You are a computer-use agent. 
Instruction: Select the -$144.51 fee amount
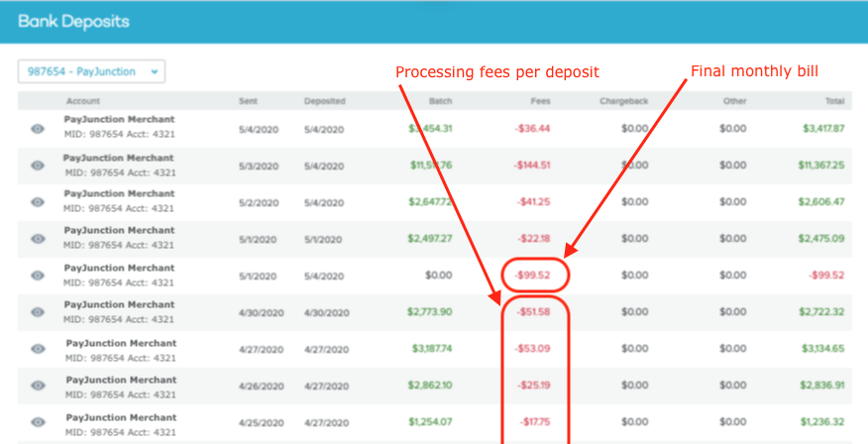pyautogui.click(x=531, y=165)
